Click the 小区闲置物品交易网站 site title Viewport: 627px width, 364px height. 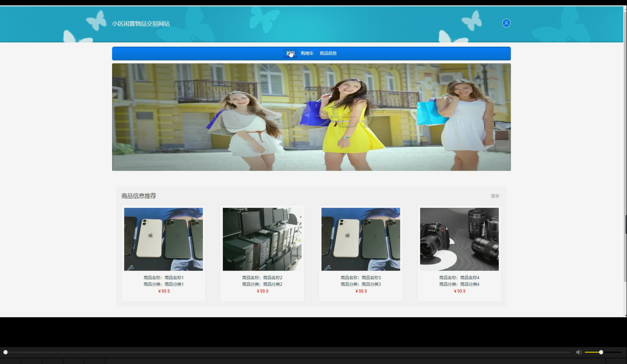pos(141,24)
